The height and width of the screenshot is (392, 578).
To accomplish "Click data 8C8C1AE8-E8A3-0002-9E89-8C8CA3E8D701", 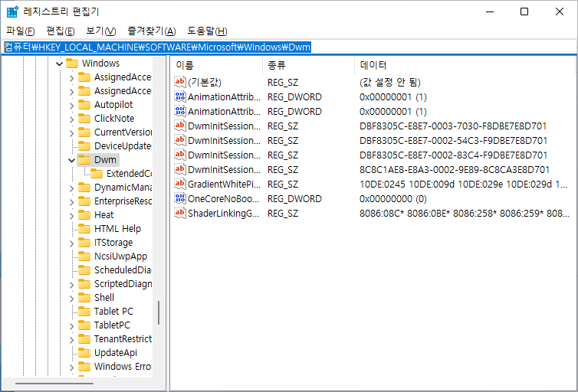I will (x=455, y=170).
